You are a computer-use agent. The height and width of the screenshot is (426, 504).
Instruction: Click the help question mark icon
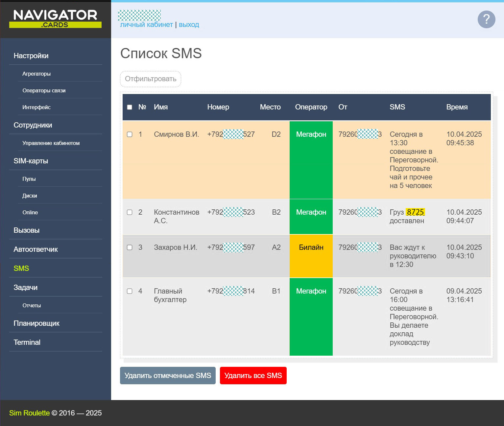(486, 19)
